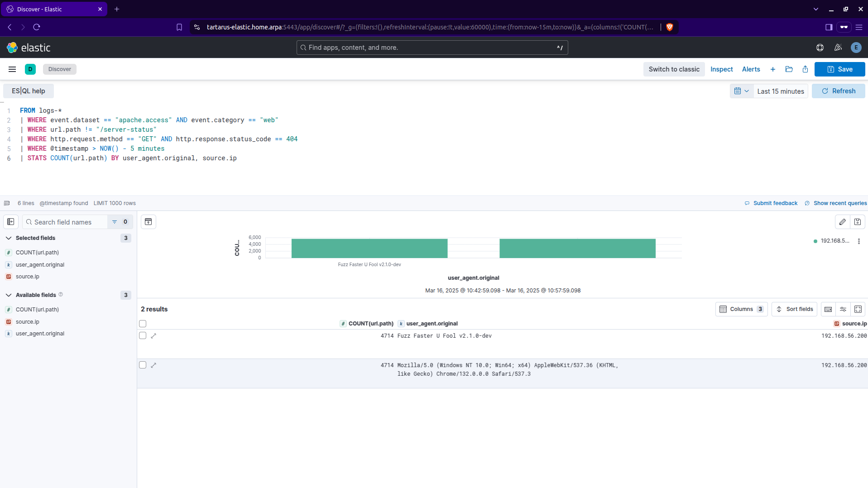Click the share icon in top toolbar
The width and height of the screenshot is (868, 488).
point(805,69)
